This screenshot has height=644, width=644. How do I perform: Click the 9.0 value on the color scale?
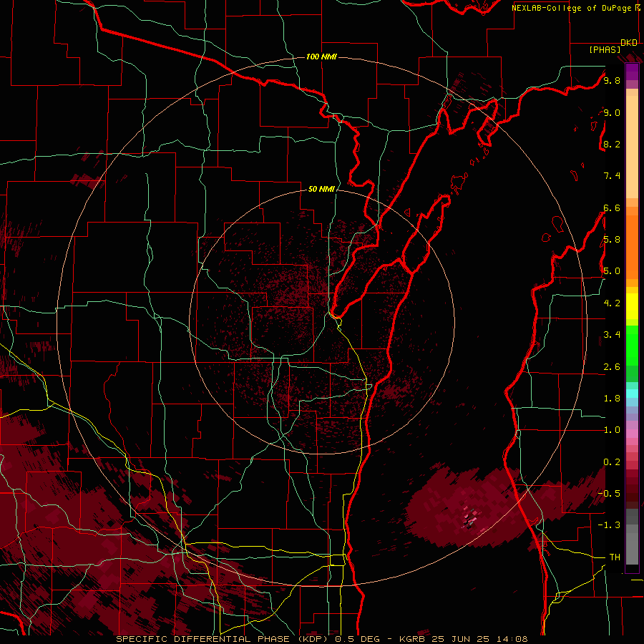tap(612, 113)
